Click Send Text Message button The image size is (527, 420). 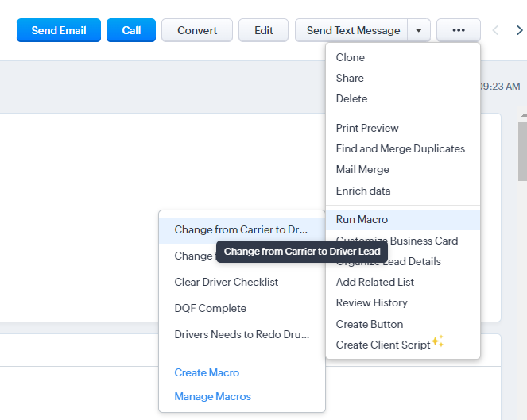(353, 30)
